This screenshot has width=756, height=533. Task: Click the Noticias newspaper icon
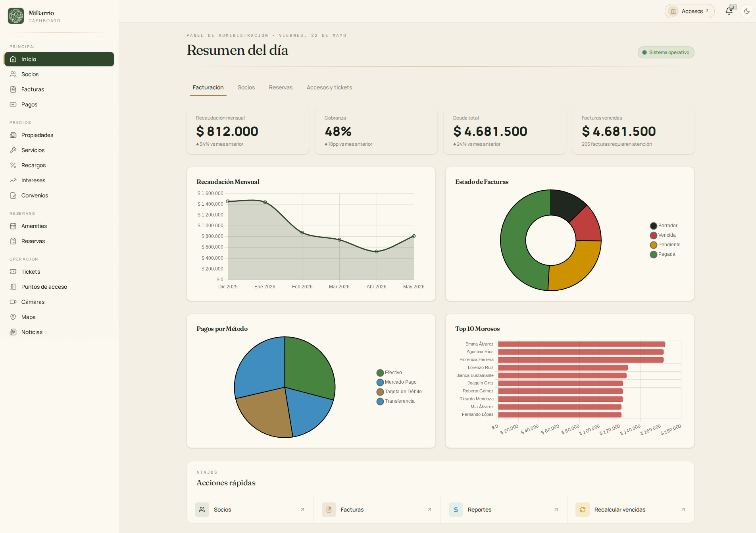click(x=13, y=332)
